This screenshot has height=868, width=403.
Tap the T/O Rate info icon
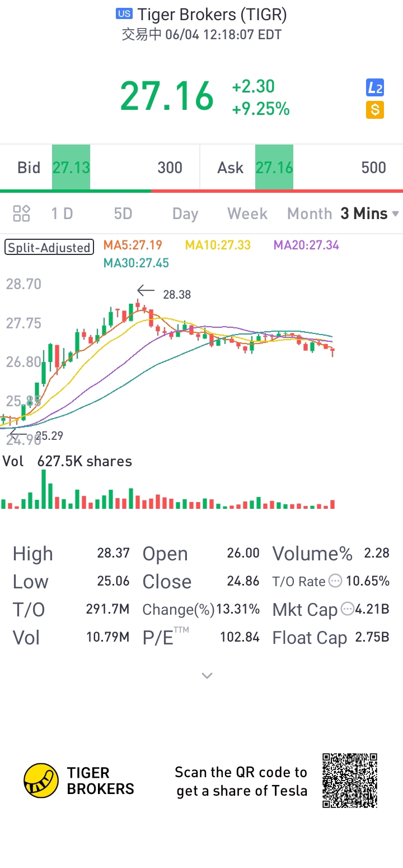(335, 581)
